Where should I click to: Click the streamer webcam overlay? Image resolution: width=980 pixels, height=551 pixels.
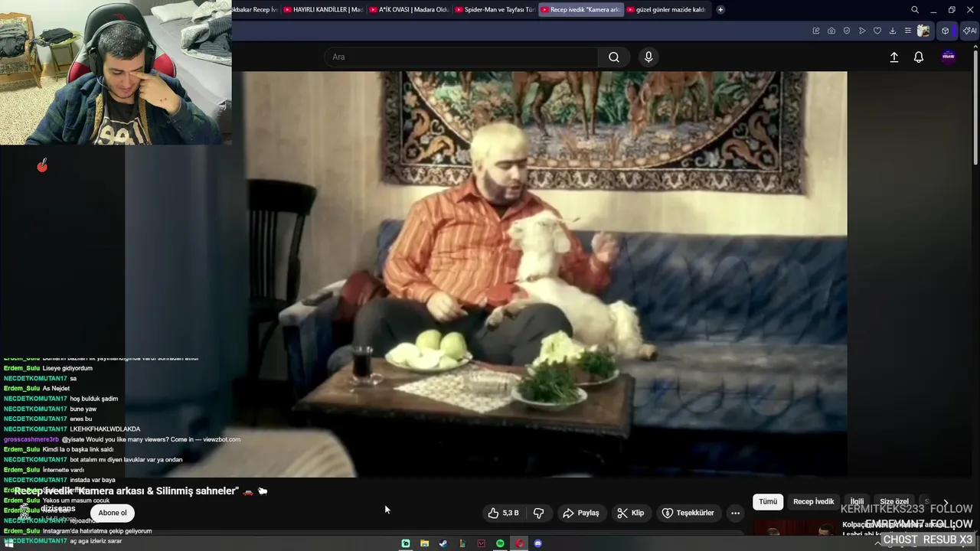116,73
